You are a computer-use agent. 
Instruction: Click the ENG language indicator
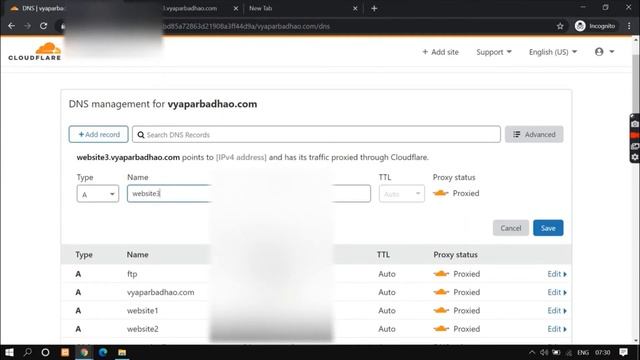click(583, 352)
